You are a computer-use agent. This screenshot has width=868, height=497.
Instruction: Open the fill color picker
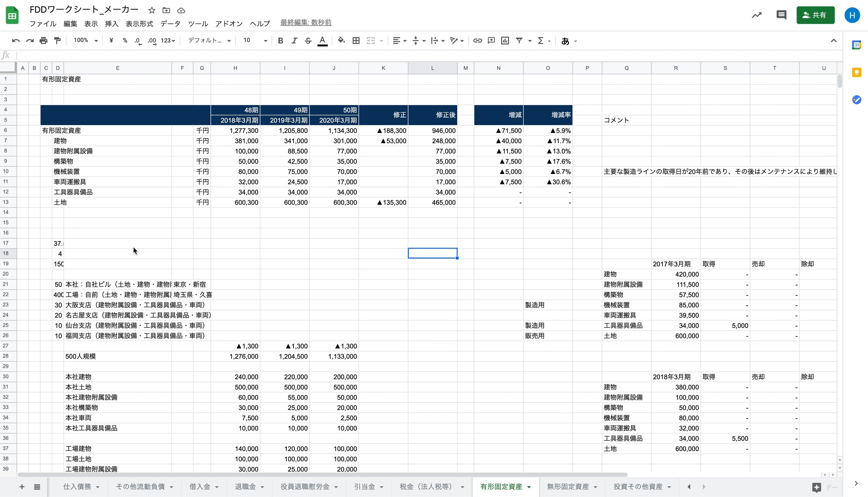coord(341,41)
